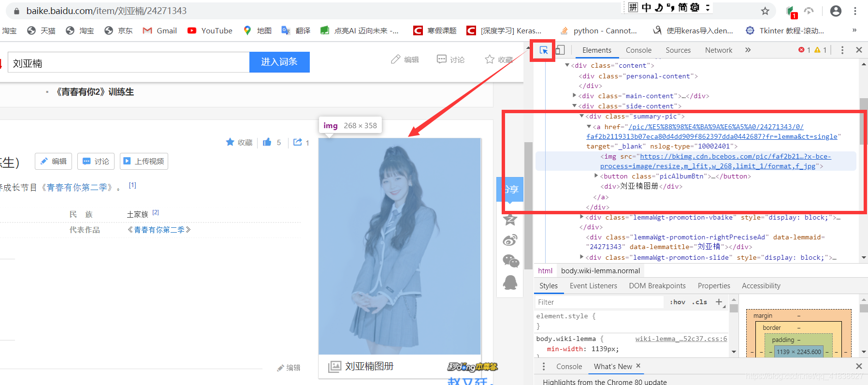
Task: Open the 翻译 translate bookmark
Action: [x=296, y=30]
